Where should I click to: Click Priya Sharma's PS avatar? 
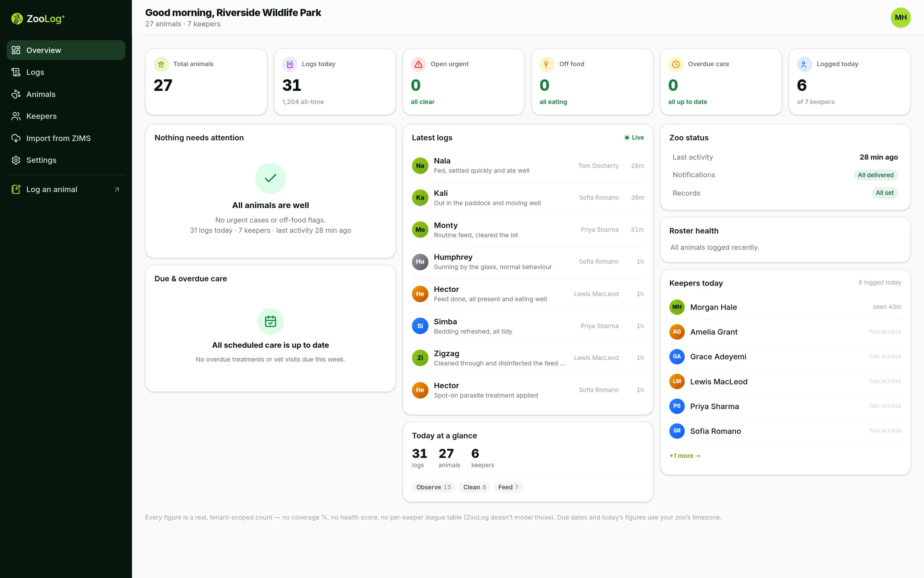click(x=677, y=406)
